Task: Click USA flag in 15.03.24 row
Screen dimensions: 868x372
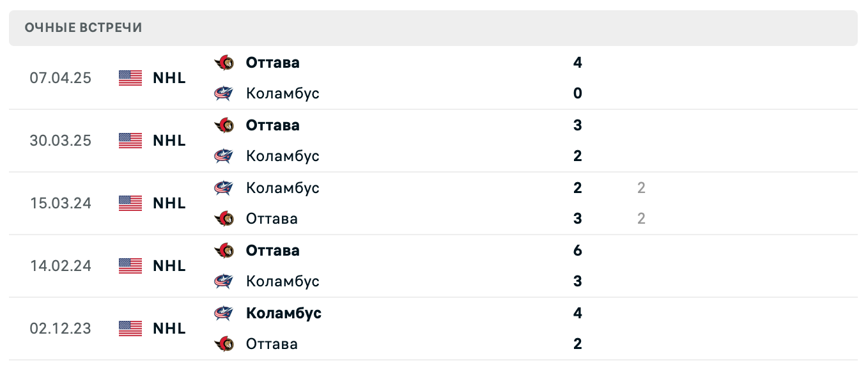Action: tap(130, 203)
